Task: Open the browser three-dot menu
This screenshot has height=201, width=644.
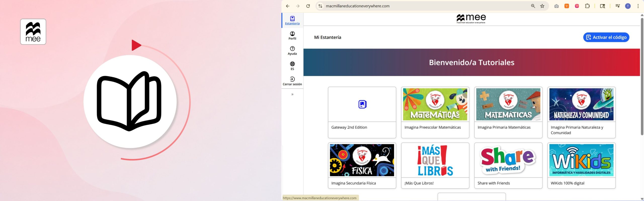Action: 638,6
